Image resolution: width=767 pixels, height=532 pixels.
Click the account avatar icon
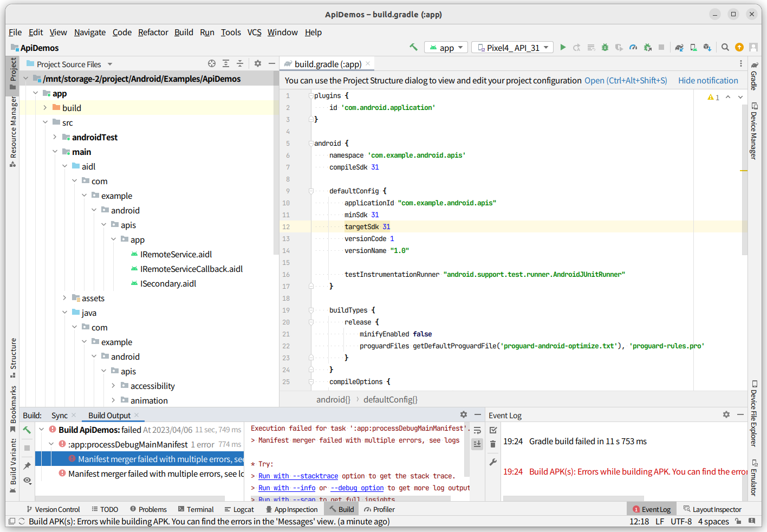(x=753, y=47)
